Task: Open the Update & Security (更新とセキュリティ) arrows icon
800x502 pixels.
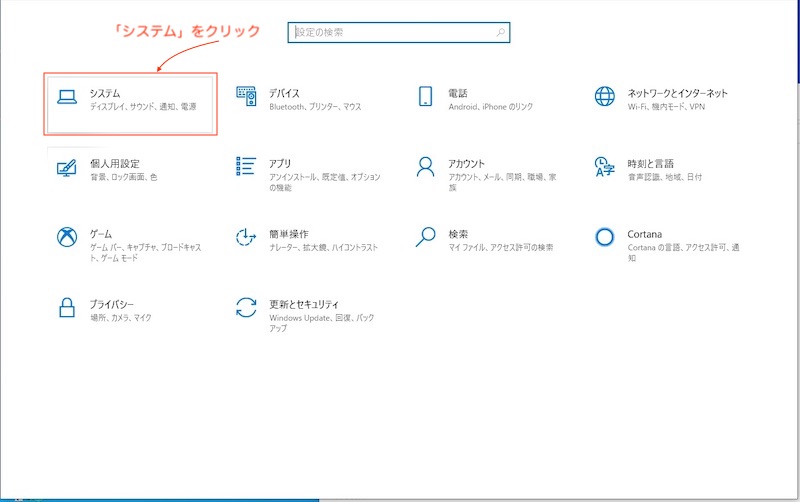Action: click(246, 308)
